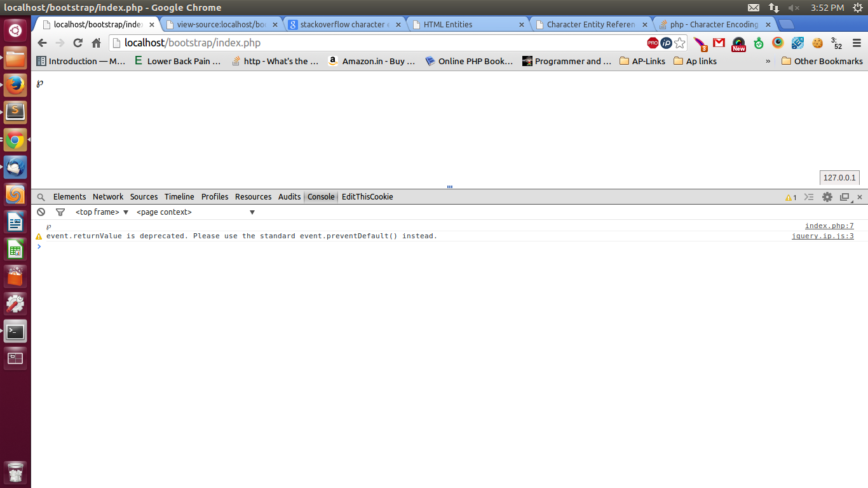Viewport: 868px width, 488px height.
Task: Open the clock extension showing 3:52
Action: tap(837, 43)
